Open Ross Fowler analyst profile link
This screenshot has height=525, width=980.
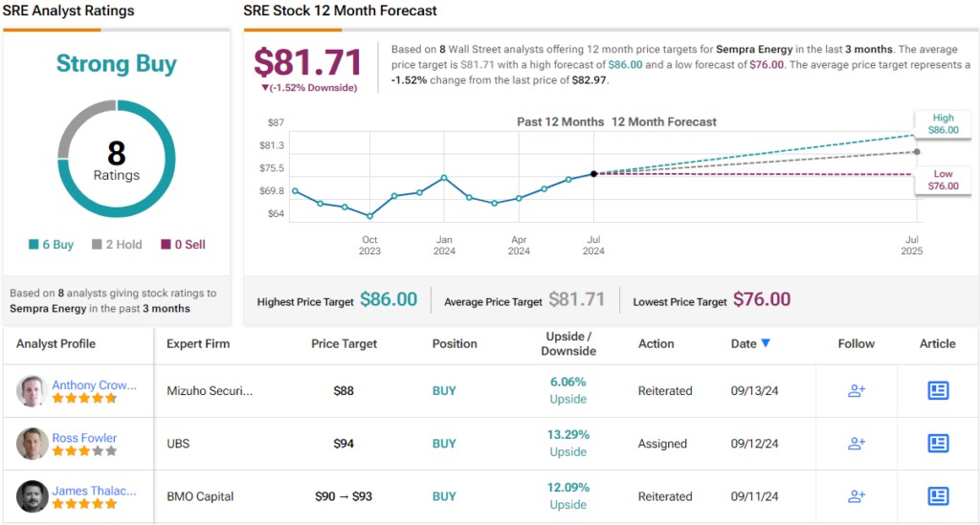[84, 438]
